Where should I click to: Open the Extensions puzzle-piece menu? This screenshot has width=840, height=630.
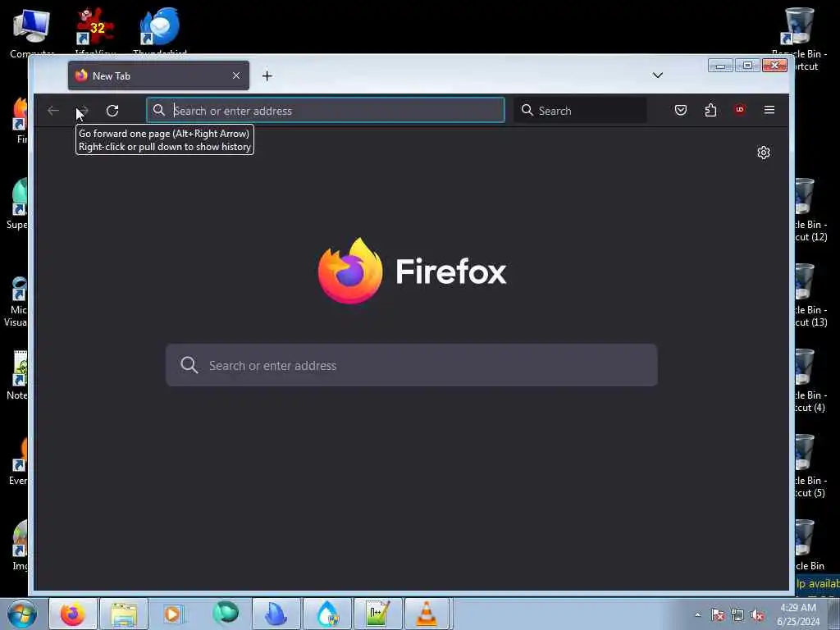click(710, 111)
